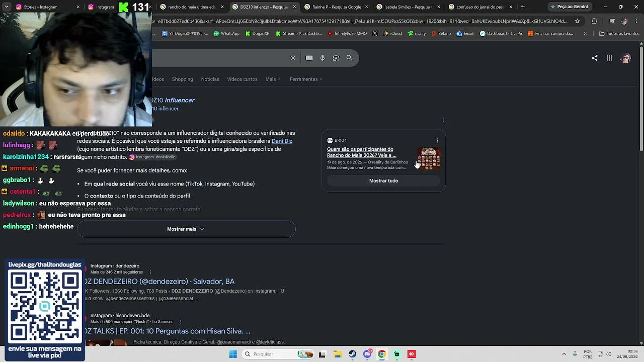Open a new Chrome tab with the plus button
Image resolution: width=644 pixels, height=362 pixels.
pyautogui.click(x=523, y=7)
